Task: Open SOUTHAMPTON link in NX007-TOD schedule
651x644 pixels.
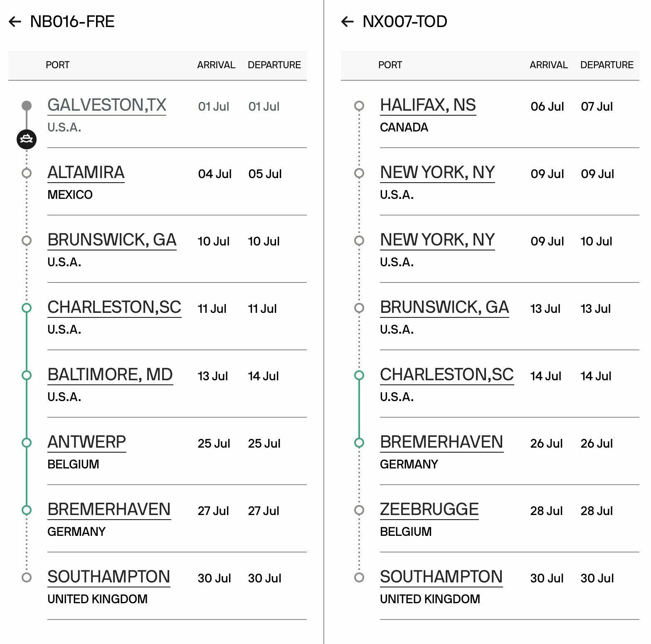Action: (x=441, y=577)
